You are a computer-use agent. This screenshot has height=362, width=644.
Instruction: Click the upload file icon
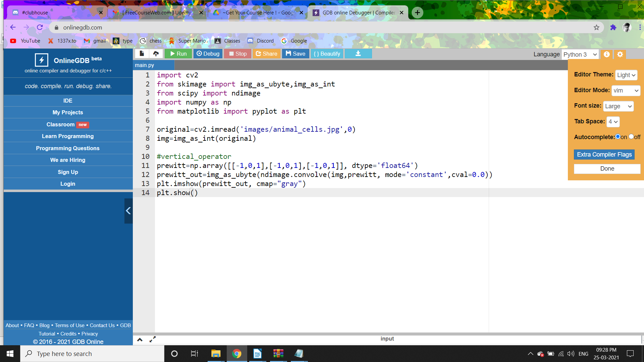pyautogui.click(x=156, y=54)
